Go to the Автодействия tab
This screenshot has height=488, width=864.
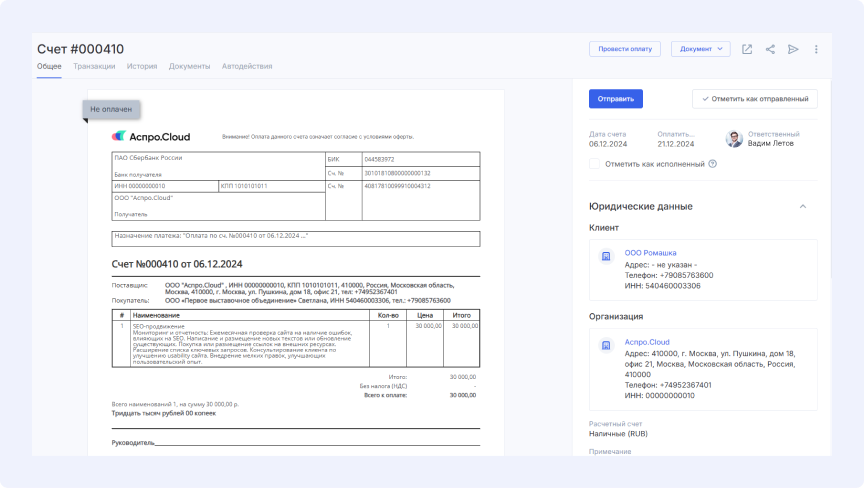[246, 66]
